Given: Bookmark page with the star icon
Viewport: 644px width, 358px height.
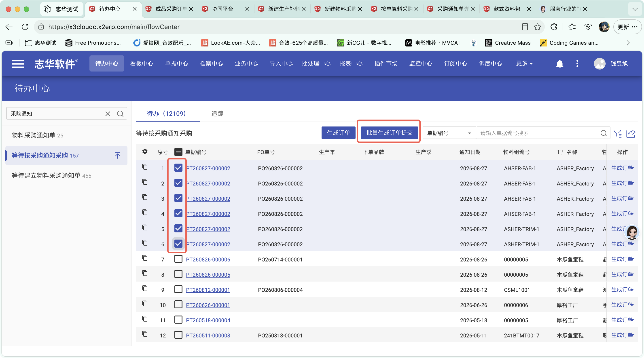Looking at the screenshot, I should point(537,27).
